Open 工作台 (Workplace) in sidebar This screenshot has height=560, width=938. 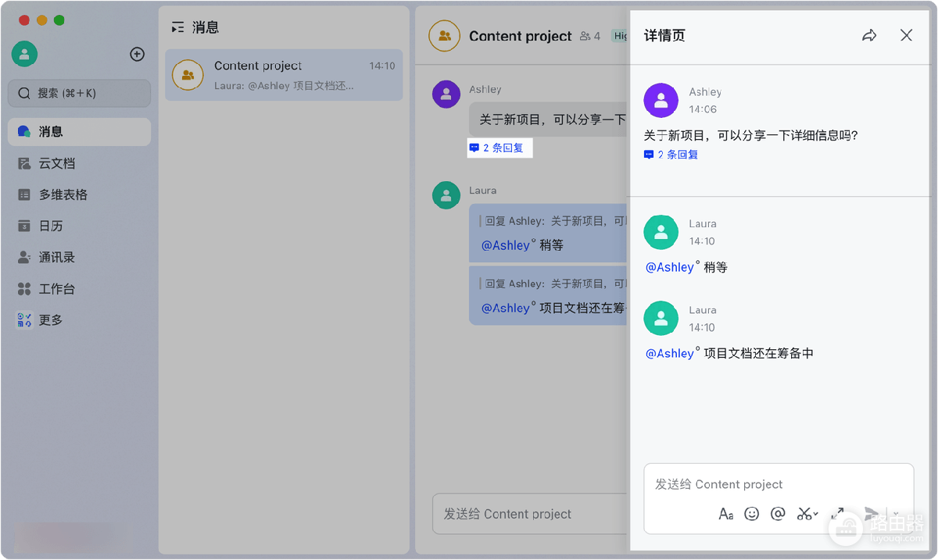coord(79,289)
